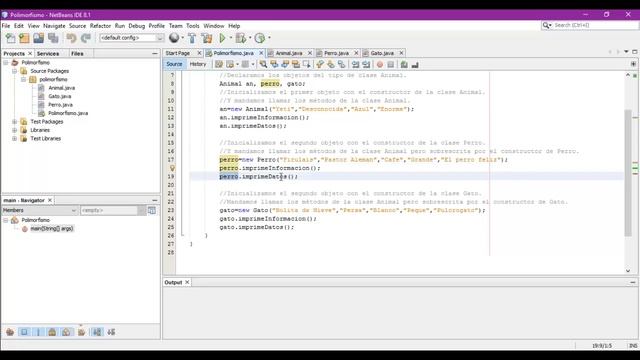This screenshot has height=360, width=640.
Task: Run the project with green play icon
Action: [x=222, y=38]
